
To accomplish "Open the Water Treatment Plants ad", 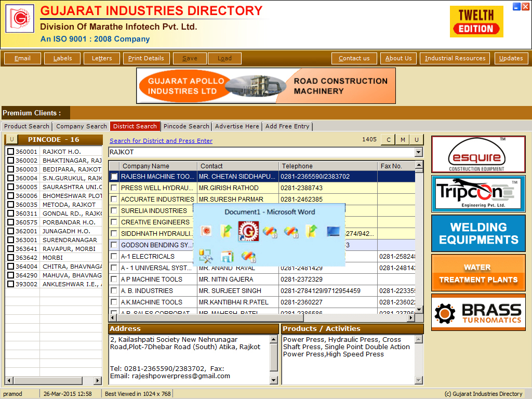I will pyautogui.click(x=478, y=273).
